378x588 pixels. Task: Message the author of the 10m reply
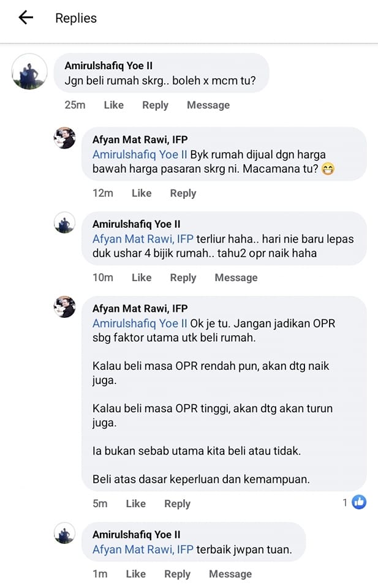[236, 278]
